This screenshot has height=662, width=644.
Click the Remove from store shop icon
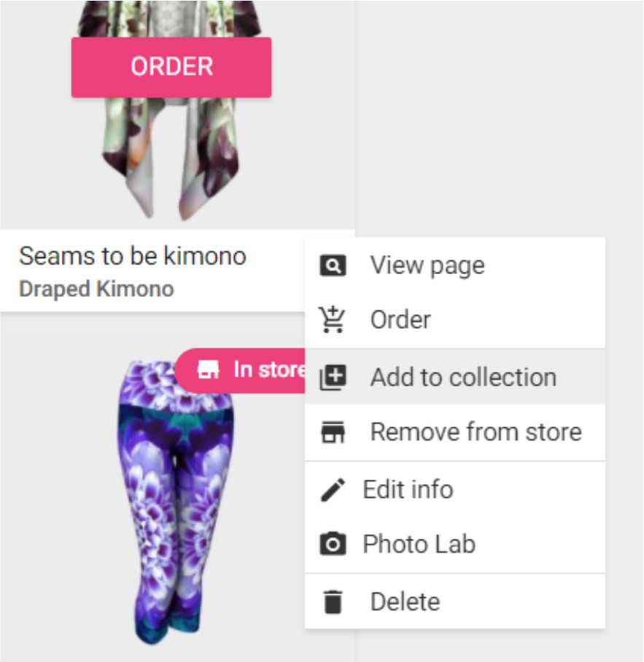tap(333, 432)
